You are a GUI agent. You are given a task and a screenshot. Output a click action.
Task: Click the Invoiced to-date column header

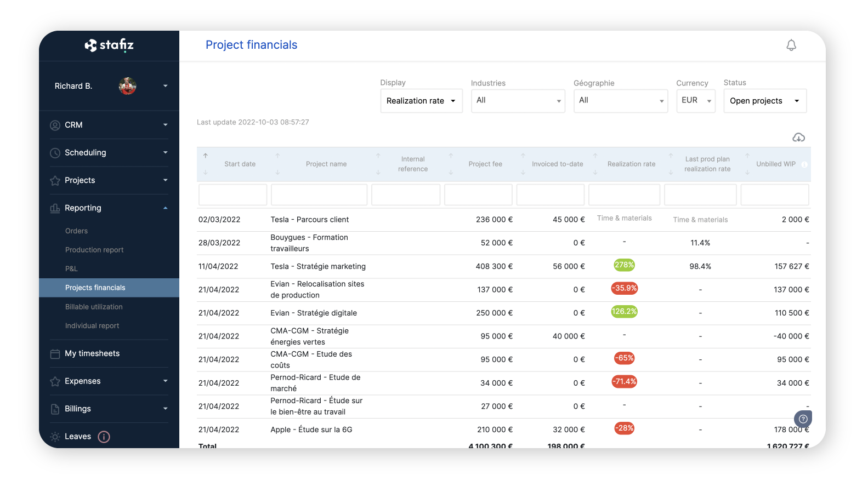(558, 164)
